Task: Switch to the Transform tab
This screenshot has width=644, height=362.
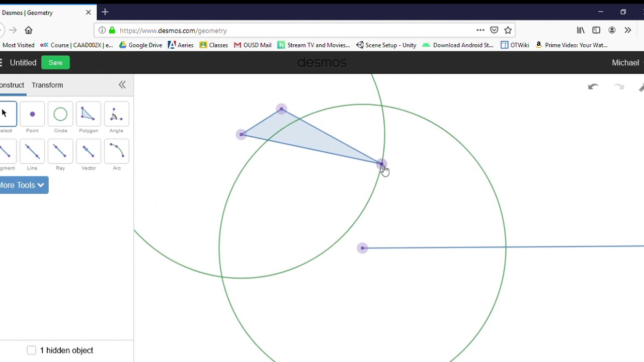Action: click(x=47, y=85)
